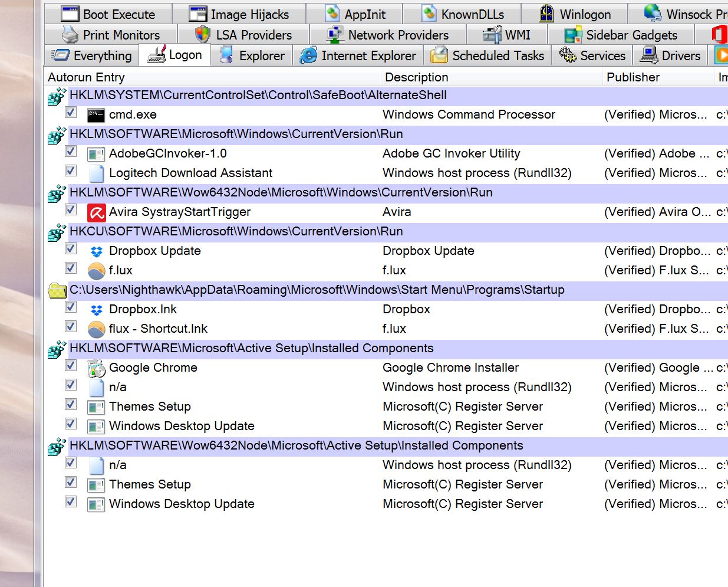
Task: Open the Explorer tab
Action: coord(252,55)
